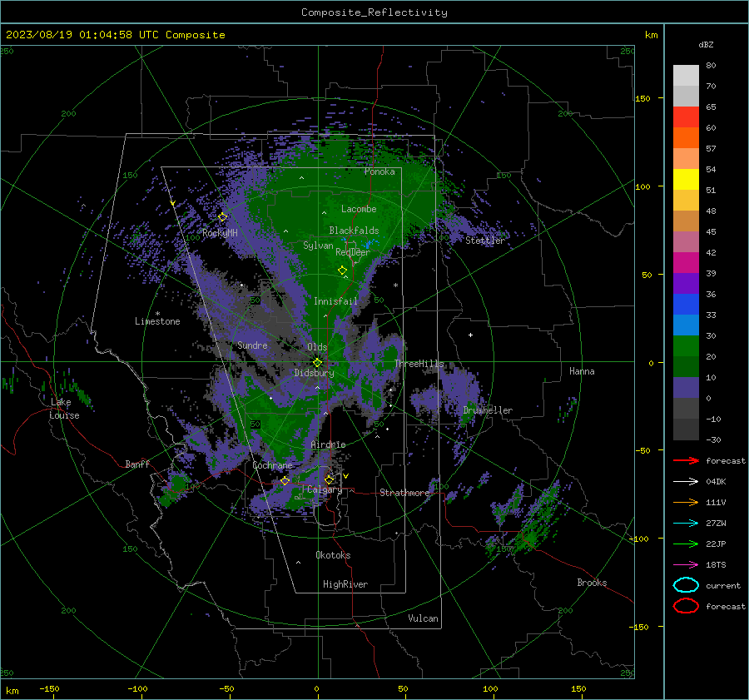Click the white 04DK arrow legend icon
Screen dimensions: 749x700
pos(686,481)
